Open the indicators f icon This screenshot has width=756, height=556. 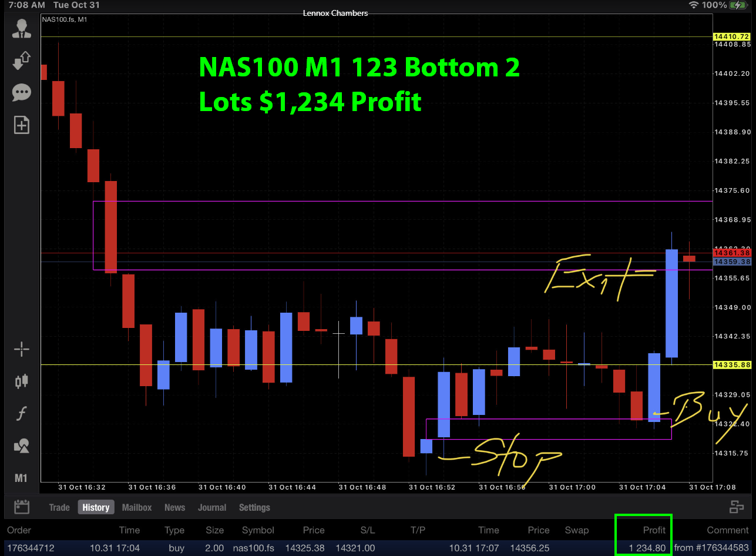click(x=21, y=414)
